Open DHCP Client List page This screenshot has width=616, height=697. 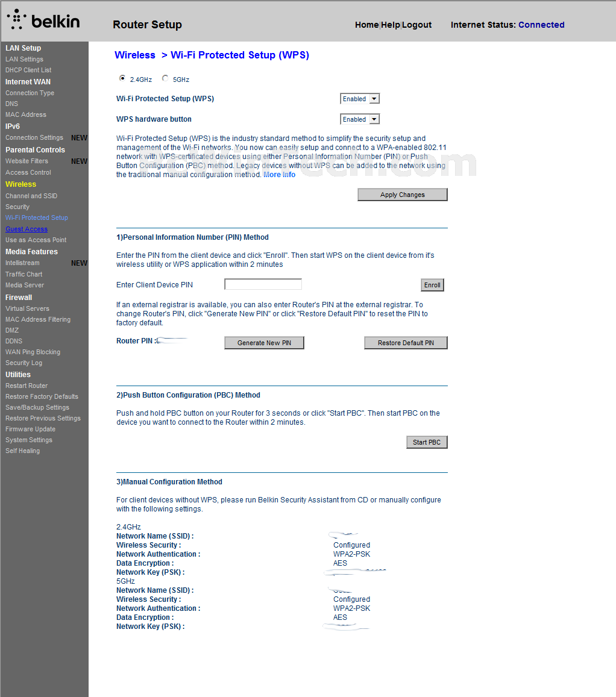click(x=28, y=70)
